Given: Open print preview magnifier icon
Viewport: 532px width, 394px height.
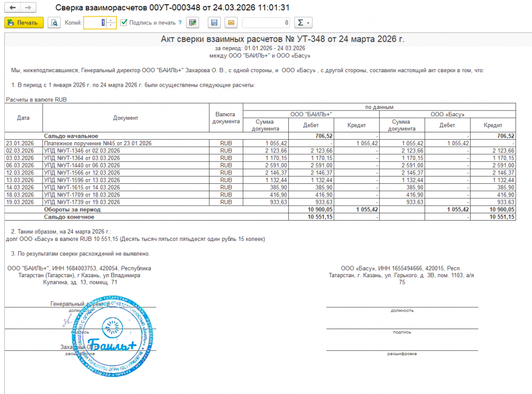Looking at the screenshot, I should pos(54,23).
